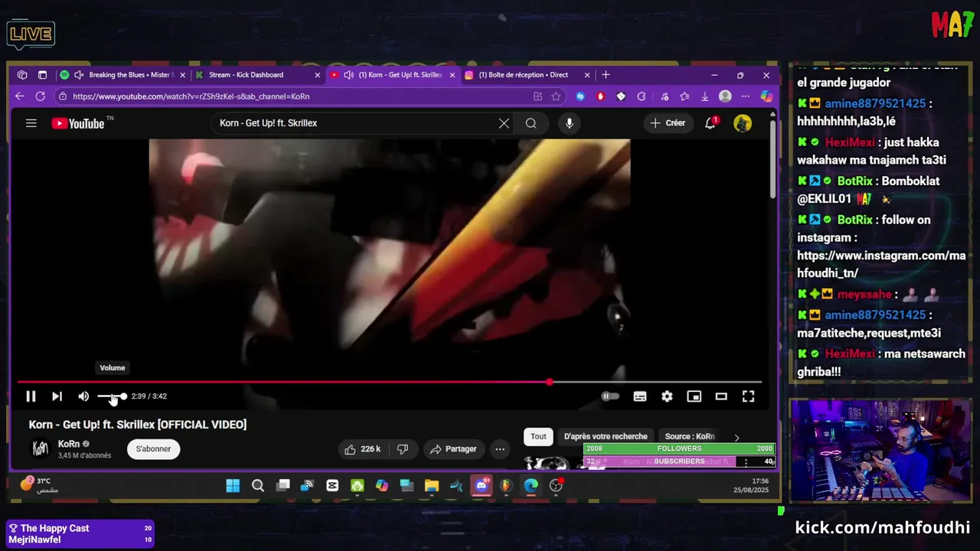Go back in the browser
This screenshot has width=980, height=551.
[20, 96]
